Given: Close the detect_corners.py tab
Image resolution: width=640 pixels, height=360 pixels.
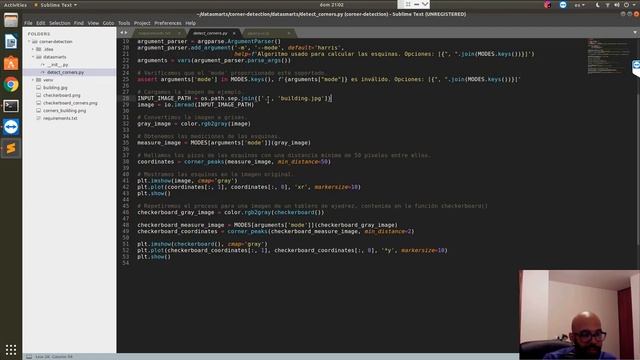Looking at the screenshot, I should point(234,33).
